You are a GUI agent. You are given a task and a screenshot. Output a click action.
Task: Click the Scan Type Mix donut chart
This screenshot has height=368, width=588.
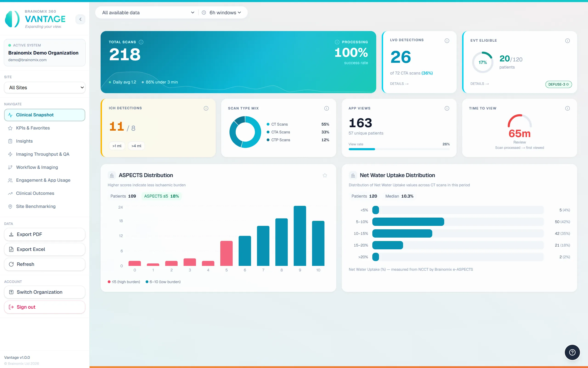point(245,132)
